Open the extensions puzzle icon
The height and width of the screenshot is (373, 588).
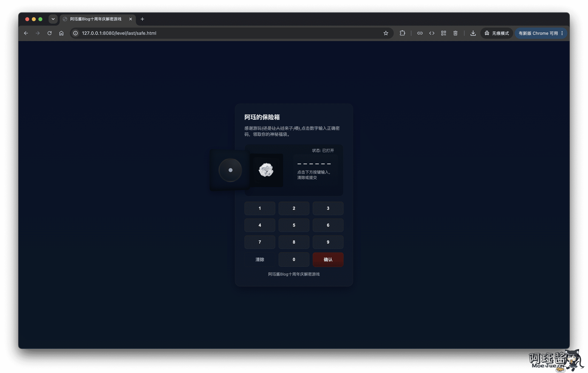click(402, 33)
